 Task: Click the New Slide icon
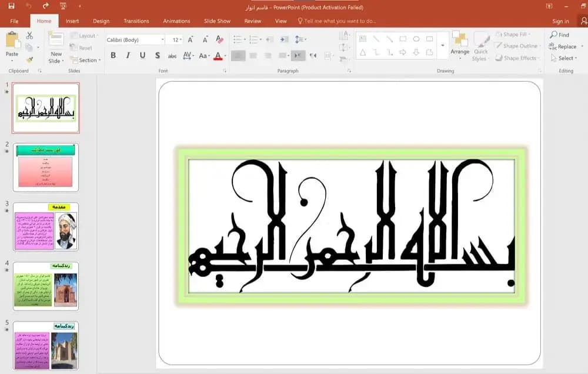pos(56,40)
